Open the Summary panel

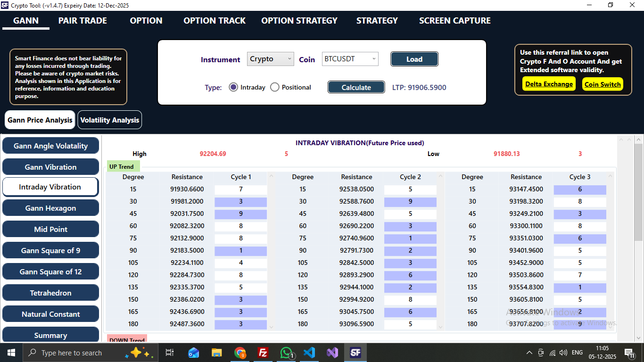pyautogui.click(x=50, y=335)
